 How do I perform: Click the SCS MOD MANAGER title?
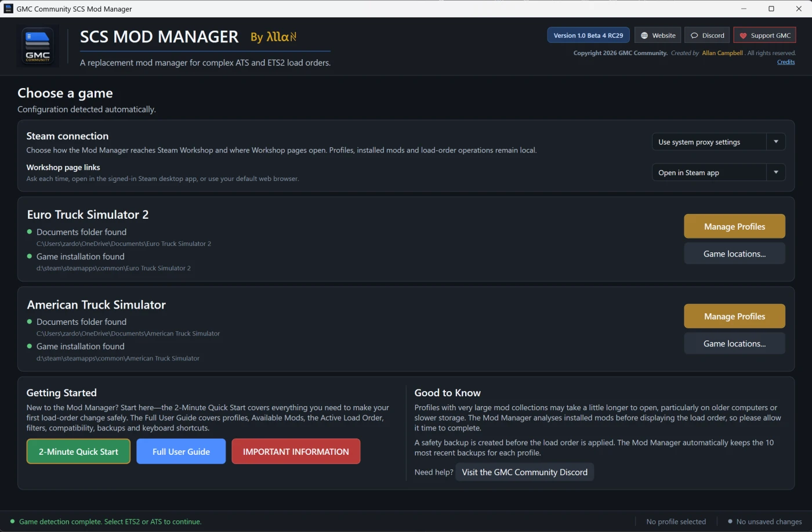coord(159,37)
